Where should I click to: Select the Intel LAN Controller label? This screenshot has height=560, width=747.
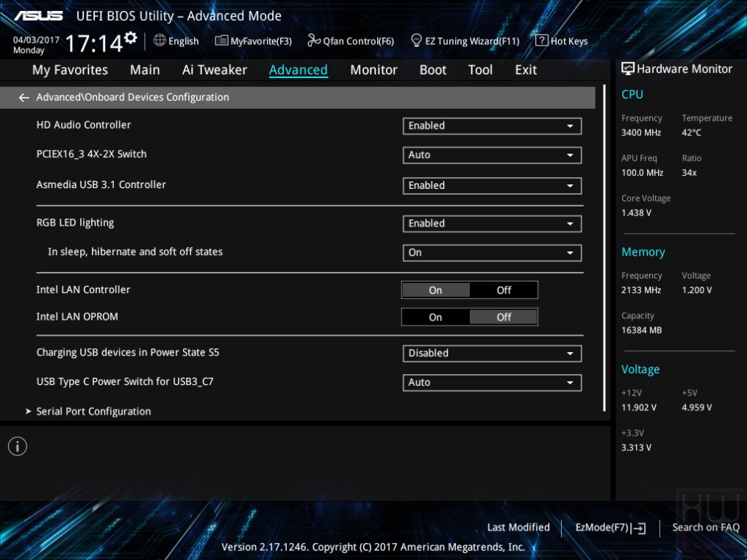(83, 290)
